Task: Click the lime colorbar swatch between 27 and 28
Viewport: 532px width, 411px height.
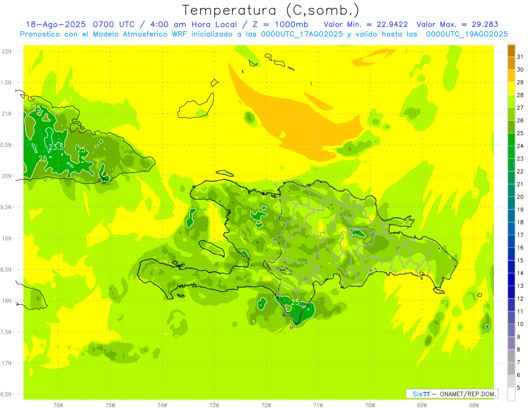Action: (x=511, y=101)
